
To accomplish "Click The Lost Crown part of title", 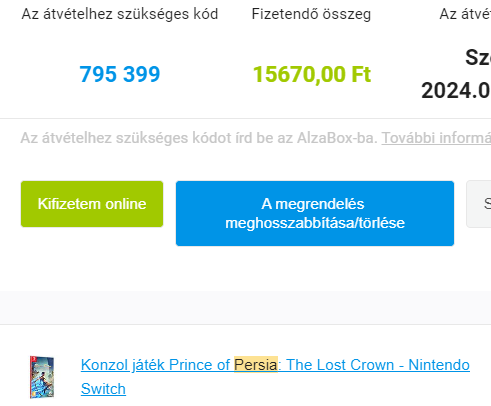I will pos(340,365).
